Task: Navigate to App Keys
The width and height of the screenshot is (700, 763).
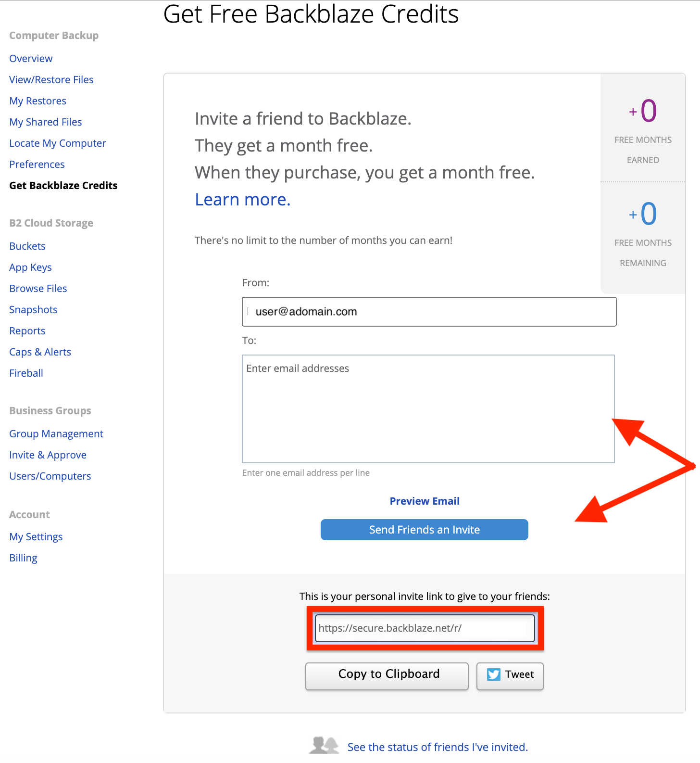Action: 30,267
